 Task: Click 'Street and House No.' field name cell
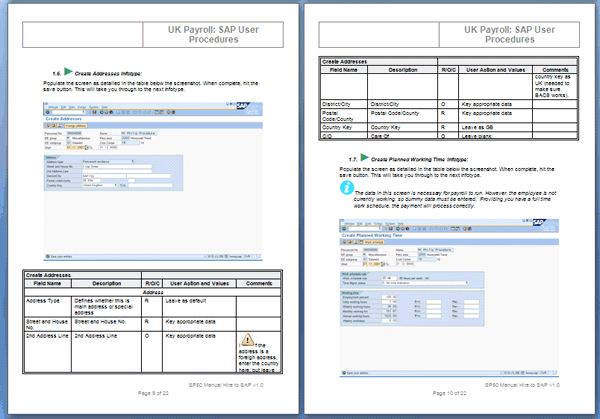click(x=48, y=324)
